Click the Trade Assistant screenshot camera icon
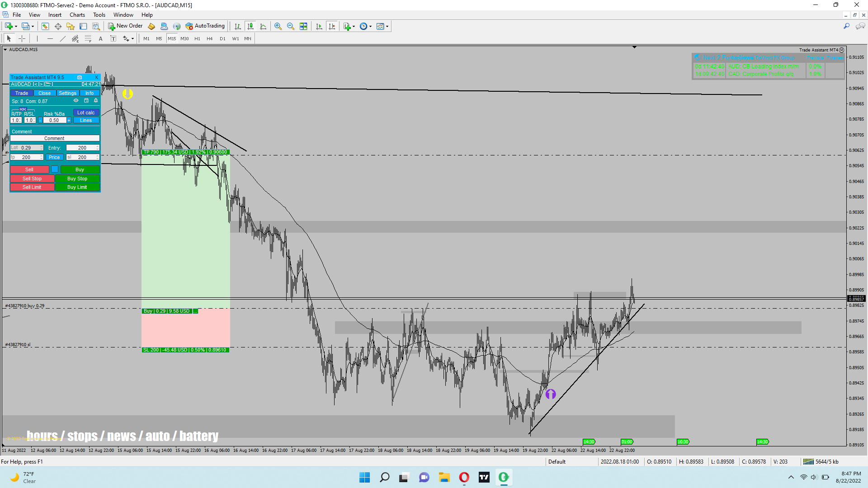This screenshot has width=868, height=488. coord(80,77)
